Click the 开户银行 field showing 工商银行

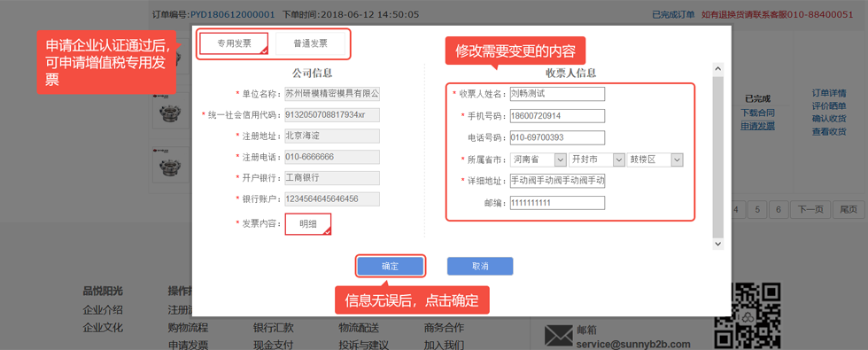click(x=332, y=178)
